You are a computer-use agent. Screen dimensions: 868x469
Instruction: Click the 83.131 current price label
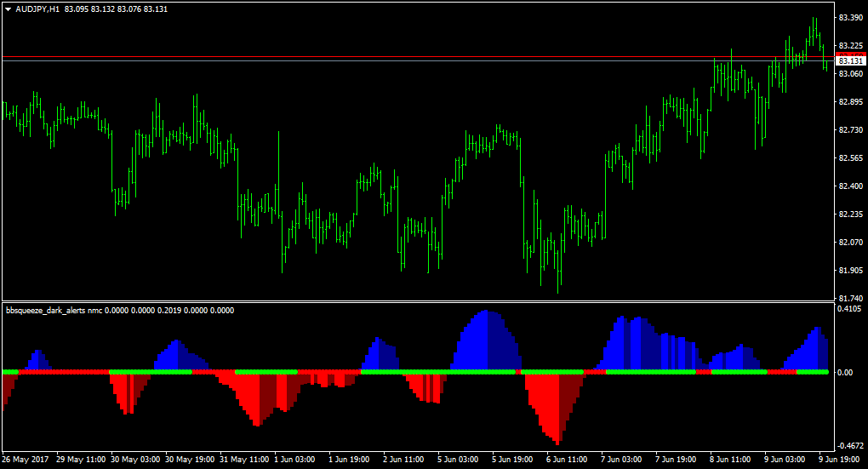pyautogui.click(x=850, y=61)
